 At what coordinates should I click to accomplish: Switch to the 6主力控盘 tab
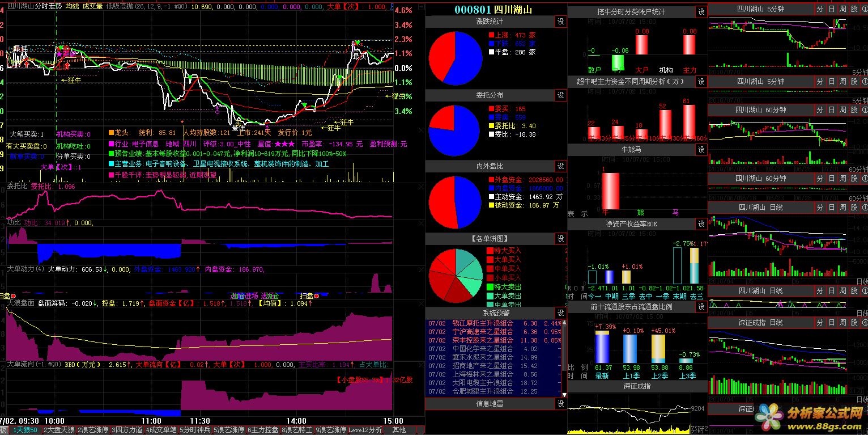coord(262,430)
